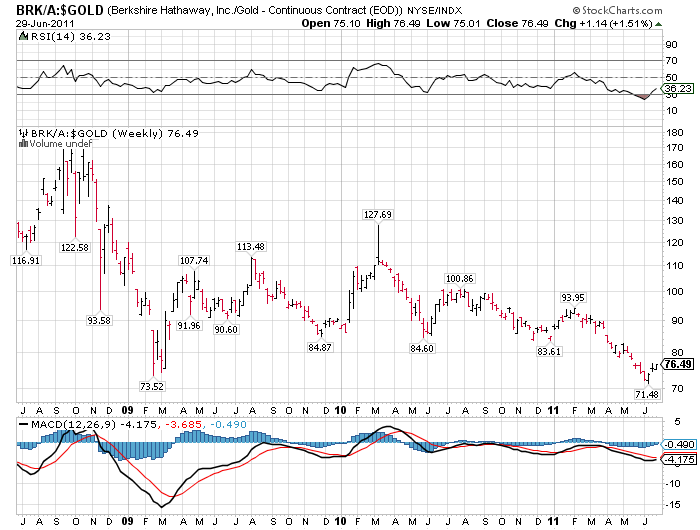Click the 127.69 peak price label
Screen dimensions: 700x530
(x=378, y=214)
